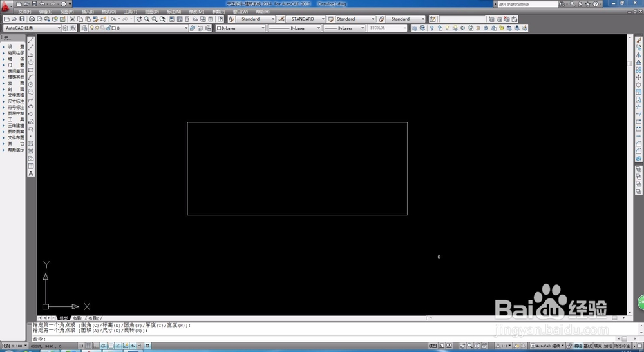The height and width of the screenshot is (352, 644).
Task: Click the workspace settings gear icon
Action: pos(65,28)
